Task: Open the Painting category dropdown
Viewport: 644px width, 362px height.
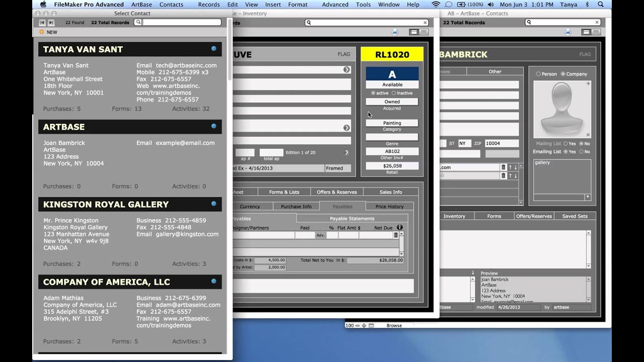Action: (x=392, y=123)
